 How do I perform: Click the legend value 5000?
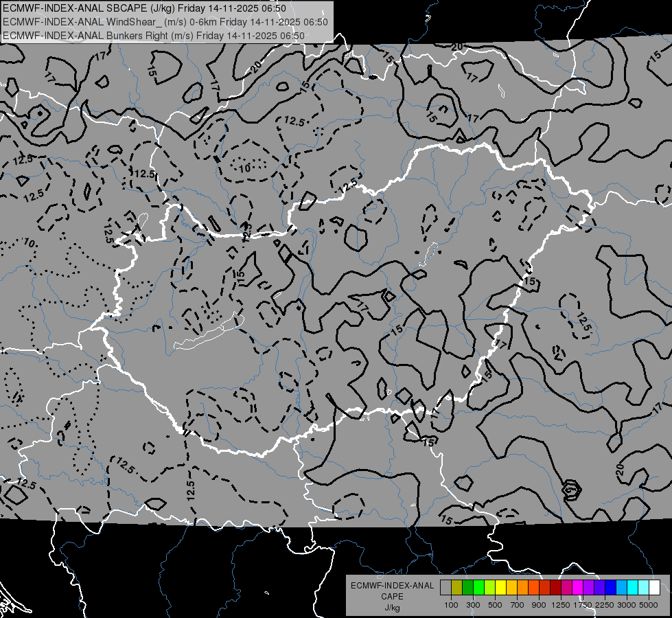pyautogui.click(x=649, y=605)
